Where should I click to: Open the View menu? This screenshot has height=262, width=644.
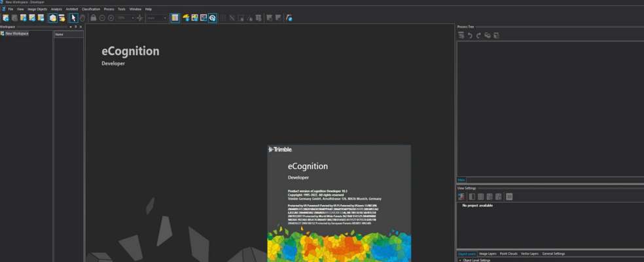[x=20, y=9]
